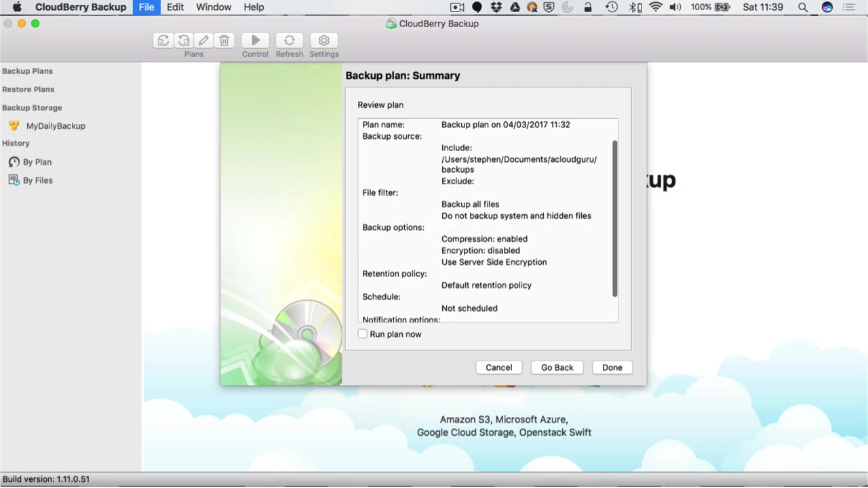Select Restore Plans in the sidebar
This screenshot has width=868, height=488.
point(28,89)
